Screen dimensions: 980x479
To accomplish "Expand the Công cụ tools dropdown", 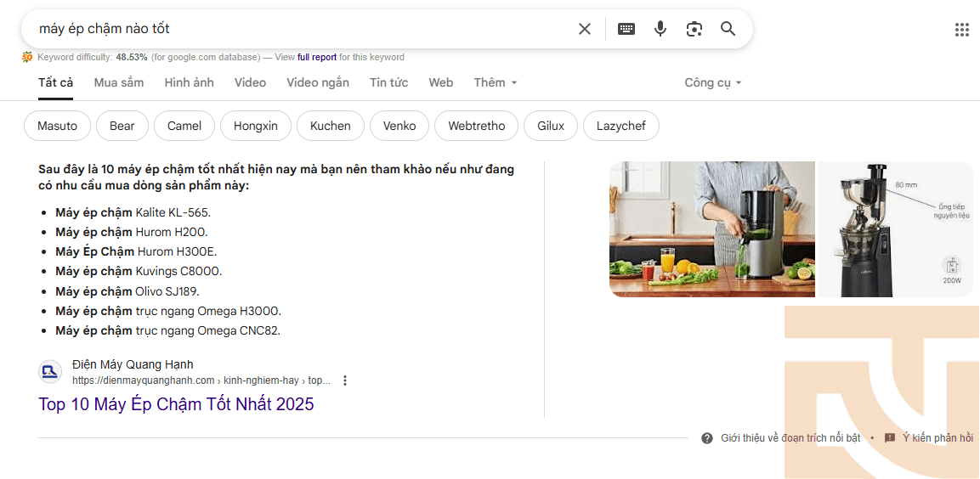I will [712, 83].
